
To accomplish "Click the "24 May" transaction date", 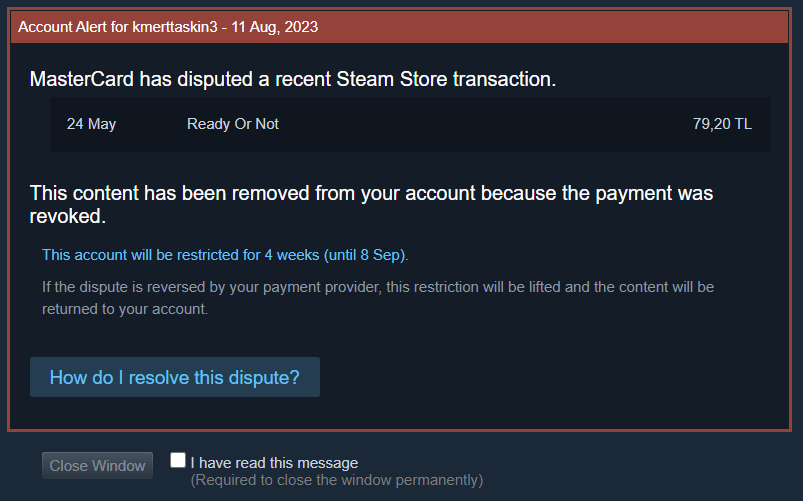I will [x=91, y=124].
